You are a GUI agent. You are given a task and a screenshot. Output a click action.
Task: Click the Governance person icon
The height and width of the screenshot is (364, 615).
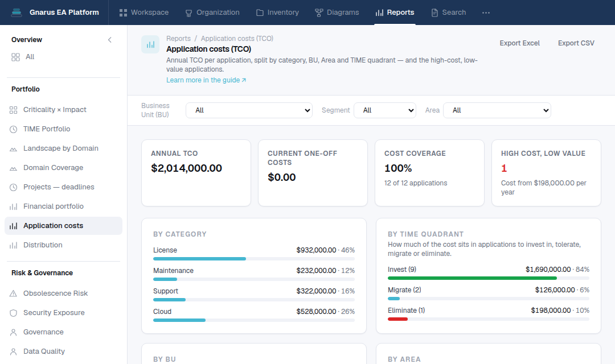[13, 332]
